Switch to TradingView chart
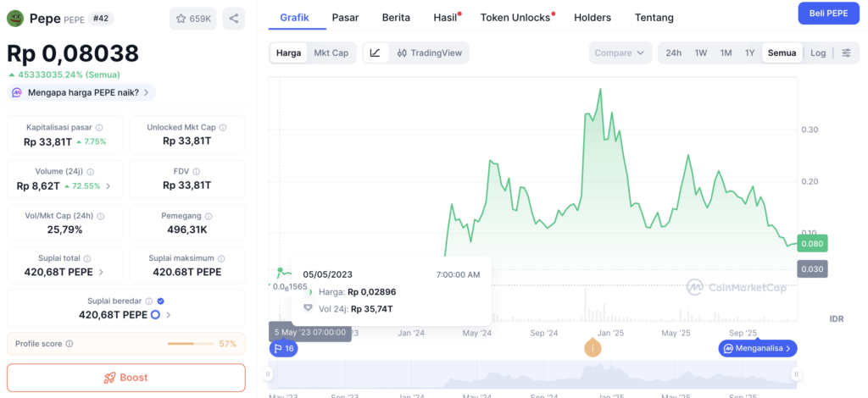 (430, 53)
